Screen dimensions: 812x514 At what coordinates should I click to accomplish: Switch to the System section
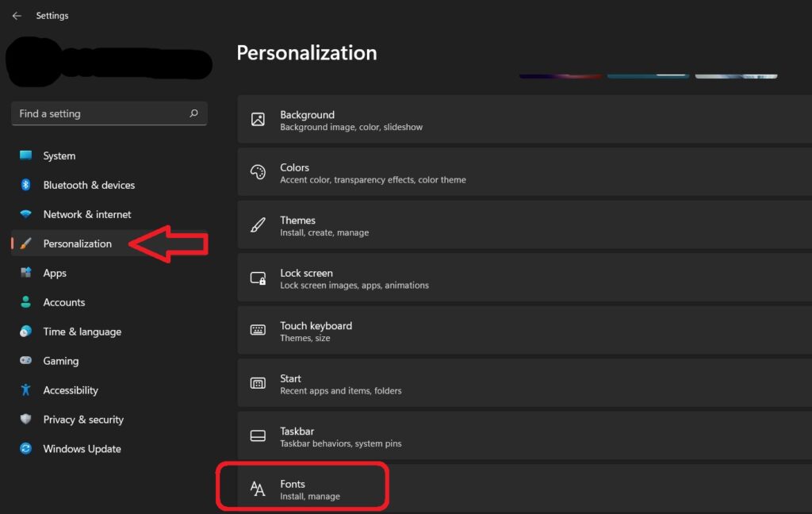click(58, 155)
